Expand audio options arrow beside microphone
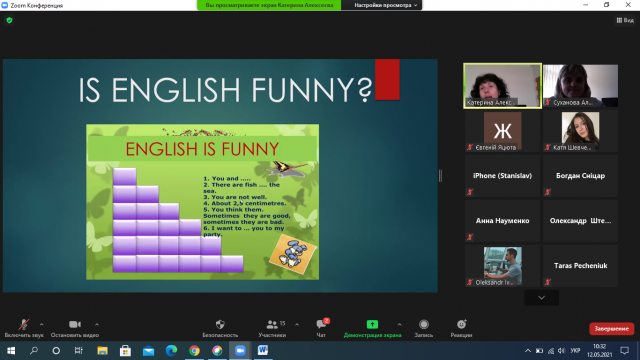The width and height of the screenshot is (640, 360). 42,324
